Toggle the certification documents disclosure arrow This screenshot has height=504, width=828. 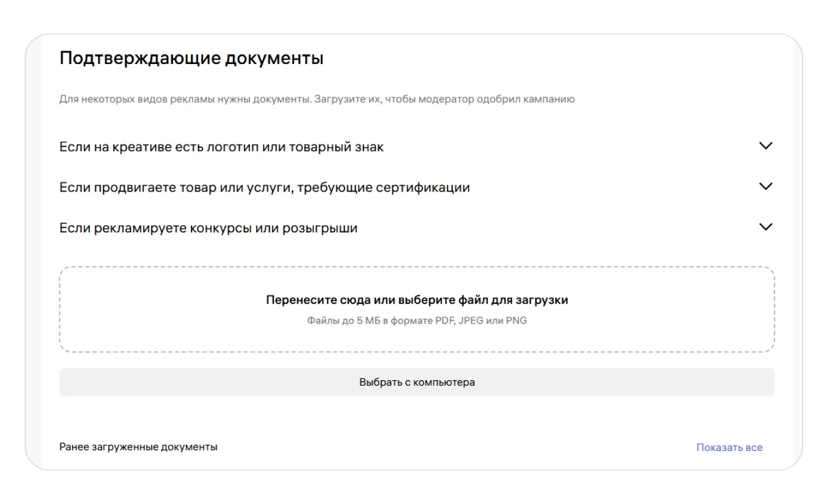click(x=765, y=187)
